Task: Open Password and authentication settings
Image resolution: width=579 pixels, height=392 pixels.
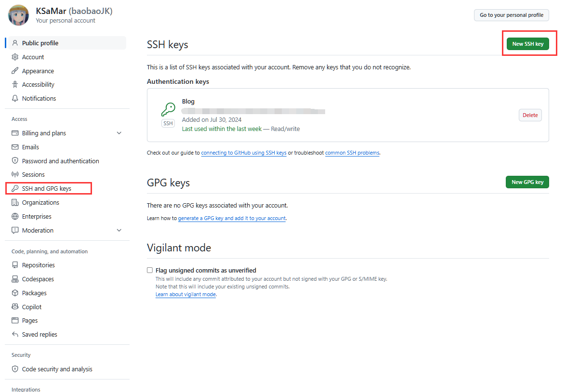Action: [x=67, y=161]
